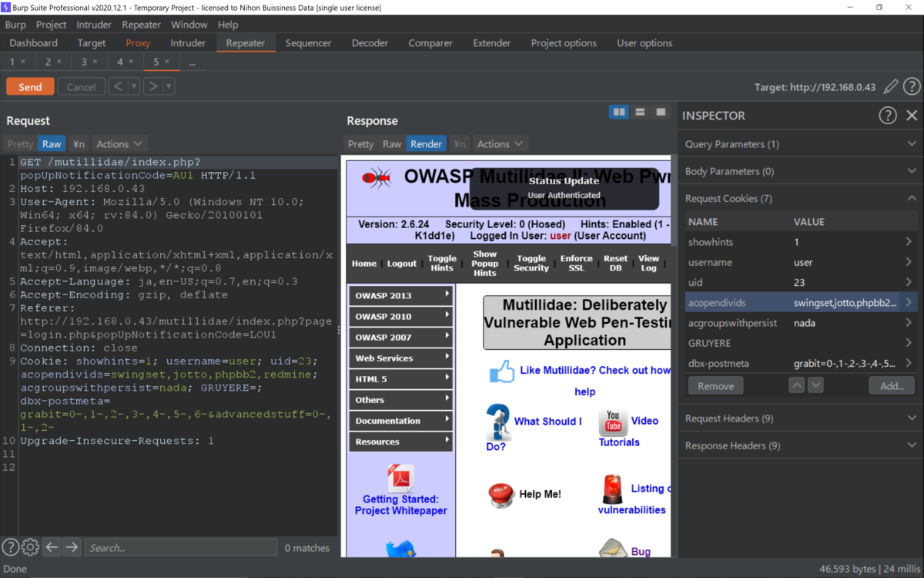Move selected cookie down arrow
This screenshot has height=578, width=924.
tap(815, 385)
